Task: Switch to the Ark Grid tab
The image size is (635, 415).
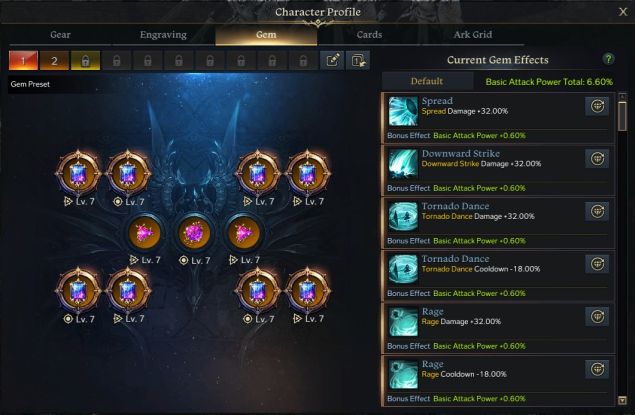Action: [x=473, y=35]
